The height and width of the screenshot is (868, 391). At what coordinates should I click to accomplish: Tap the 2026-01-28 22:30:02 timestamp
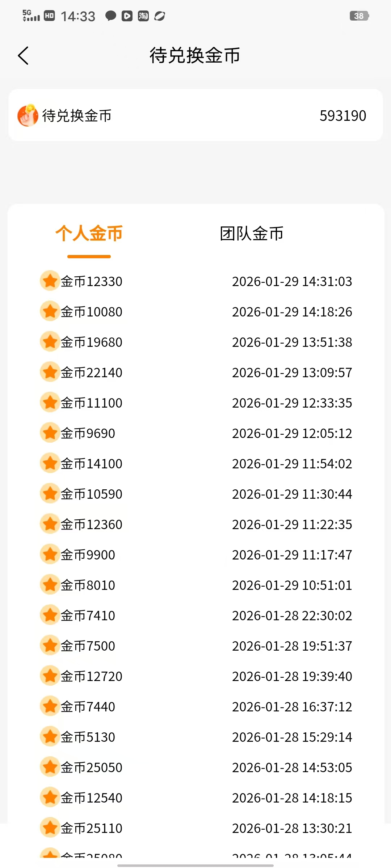[292, 616]
